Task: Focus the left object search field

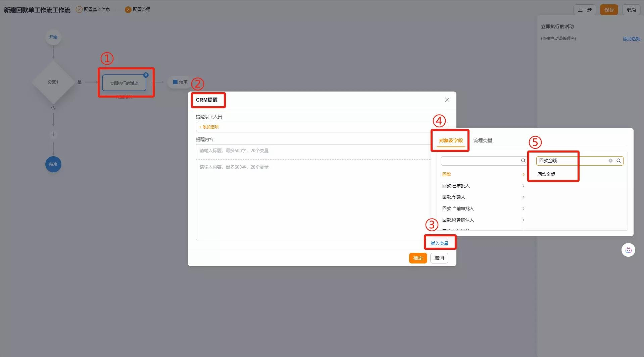Action: [x=483, y=161]
